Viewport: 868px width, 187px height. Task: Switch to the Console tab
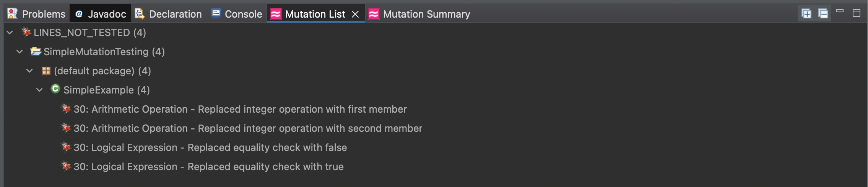tap(237, 14)
